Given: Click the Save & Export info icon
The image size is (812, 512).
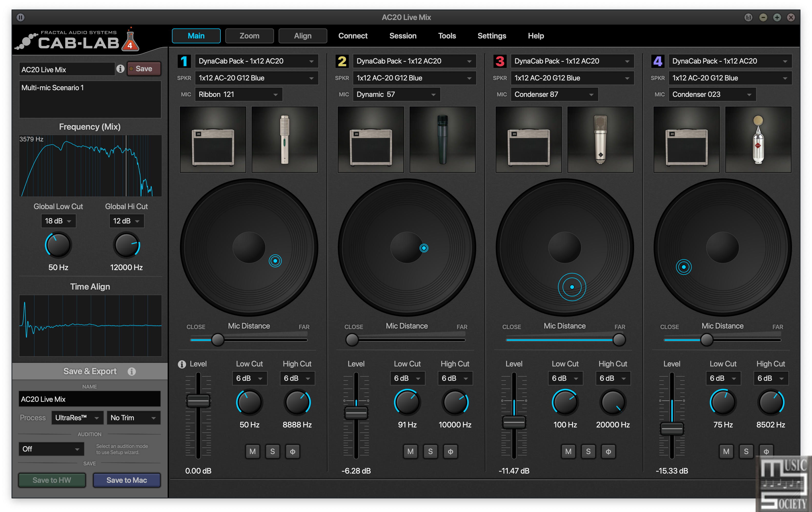Looking at the screenshot, I should [131, 371].
